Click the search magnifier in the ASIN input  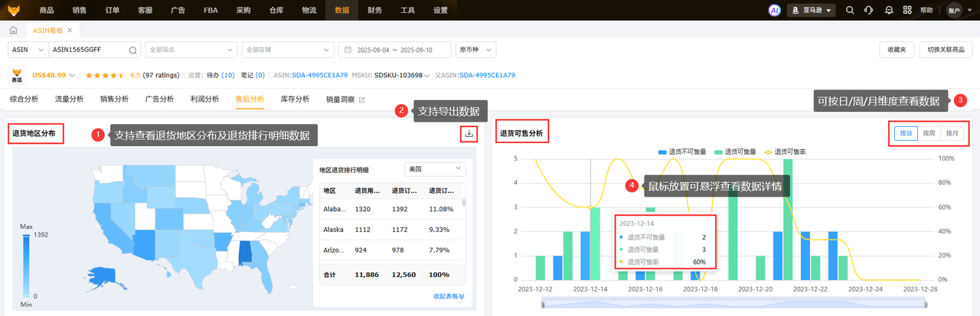132,50
